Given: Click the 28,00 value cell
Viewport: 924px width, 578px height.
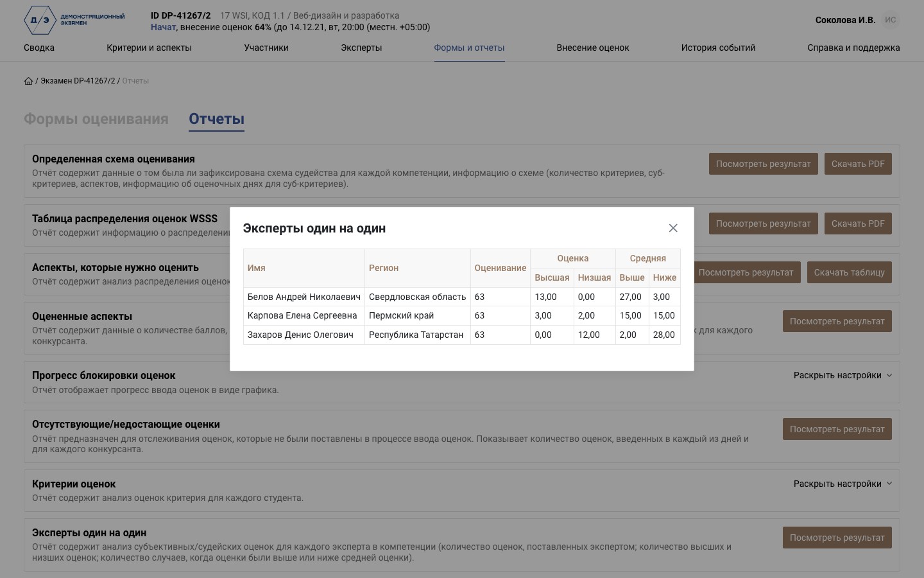Looking at the screenshot, I should point(665,335).
